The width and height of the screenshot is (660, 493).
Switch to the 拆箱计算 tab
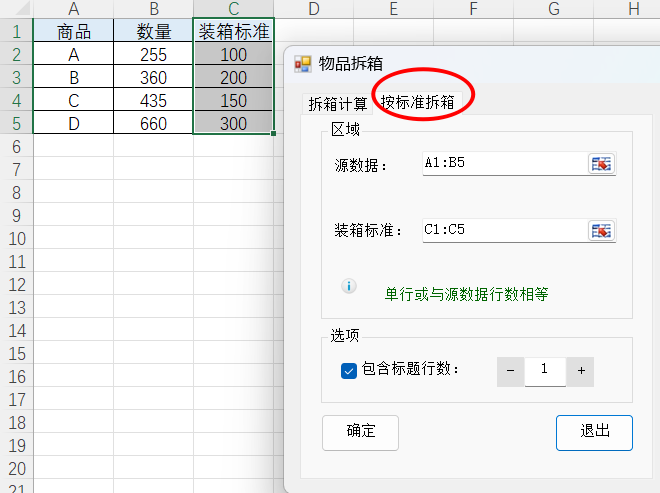pyautogui.click(x=338, y=104)
